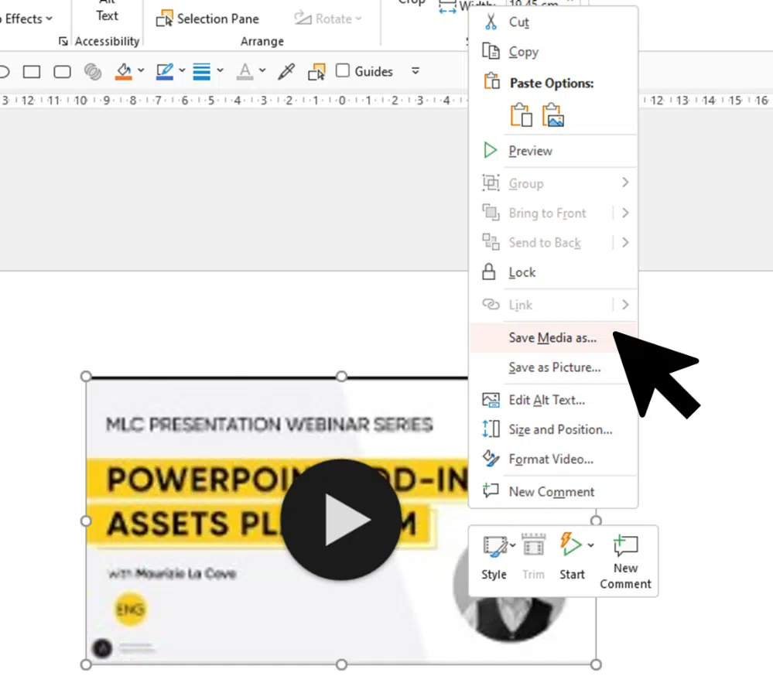Image resolution: width=773 pixels, height=700 pixels.
Task: Select the rounded rectangle shape tool
Action: [x=62, y=72]
